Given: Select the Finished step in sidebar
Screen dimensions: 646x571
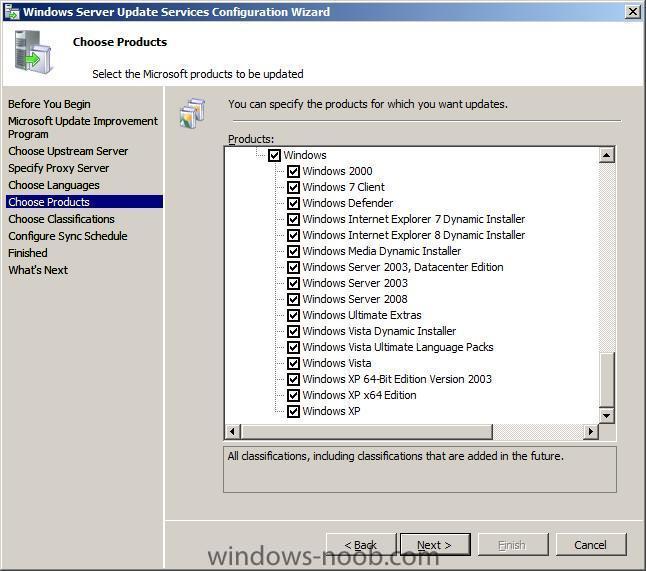Looking at the screenshot, I should click(x=28, y=253).
